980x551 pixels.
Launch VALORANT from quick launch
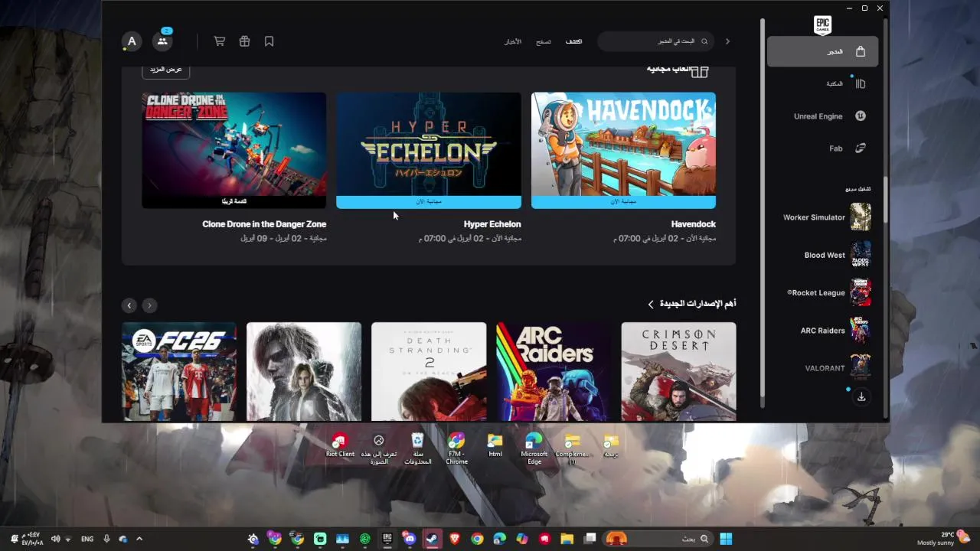(x=837, y=368)
